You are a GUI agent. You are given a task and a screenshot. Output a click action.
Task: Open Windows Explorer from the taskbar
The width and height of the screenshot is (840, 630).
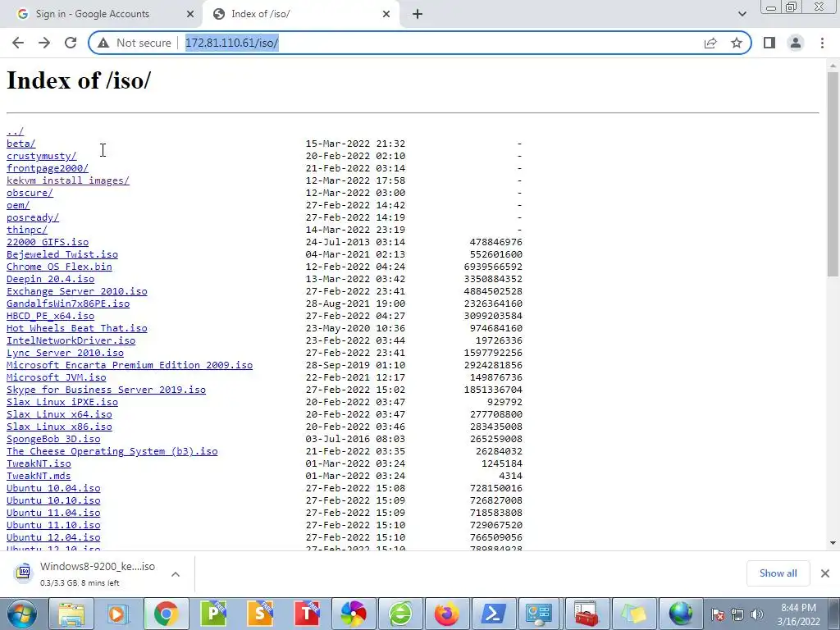pyautogui.click(x=71, y=614)
